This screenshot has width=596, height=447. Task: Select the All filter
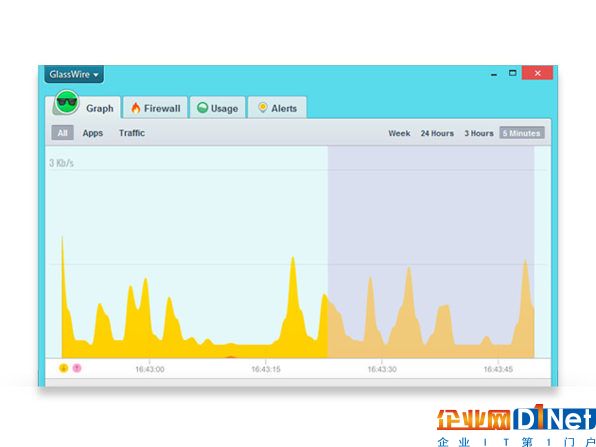pyautogui.click(x=63, y=133)
